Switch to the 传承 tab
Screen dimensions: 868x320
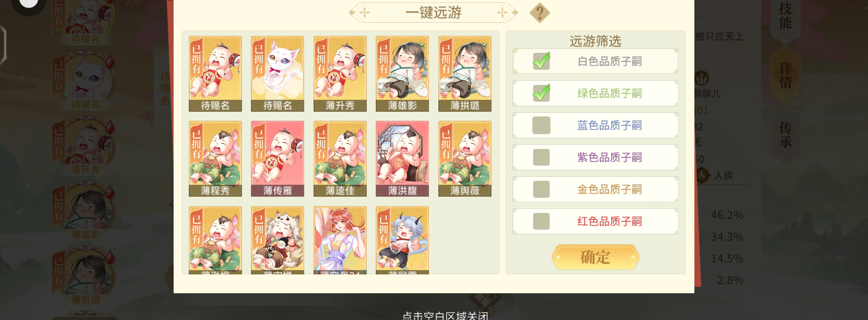(785, 135)
